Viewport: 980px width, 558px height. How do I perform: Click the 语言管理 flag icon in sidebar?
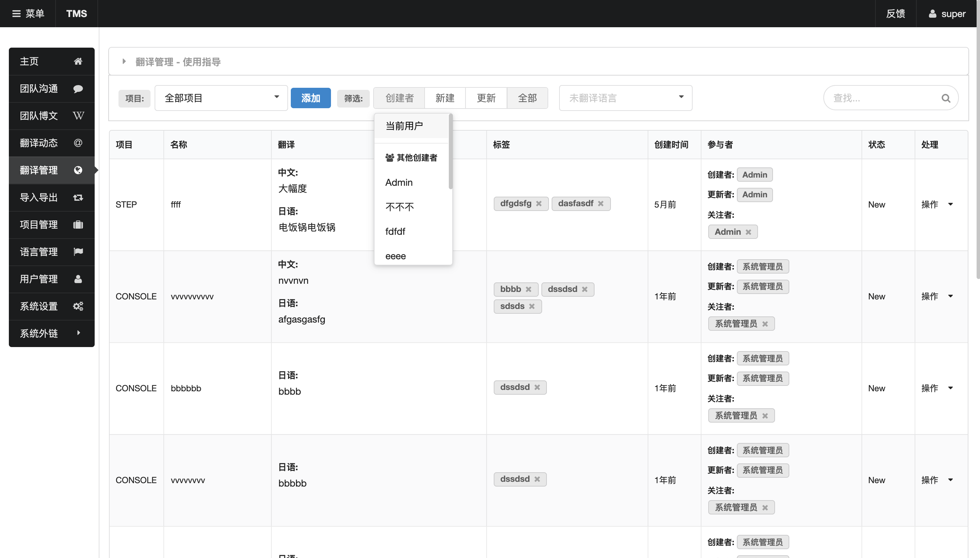[x=79, y=251]
